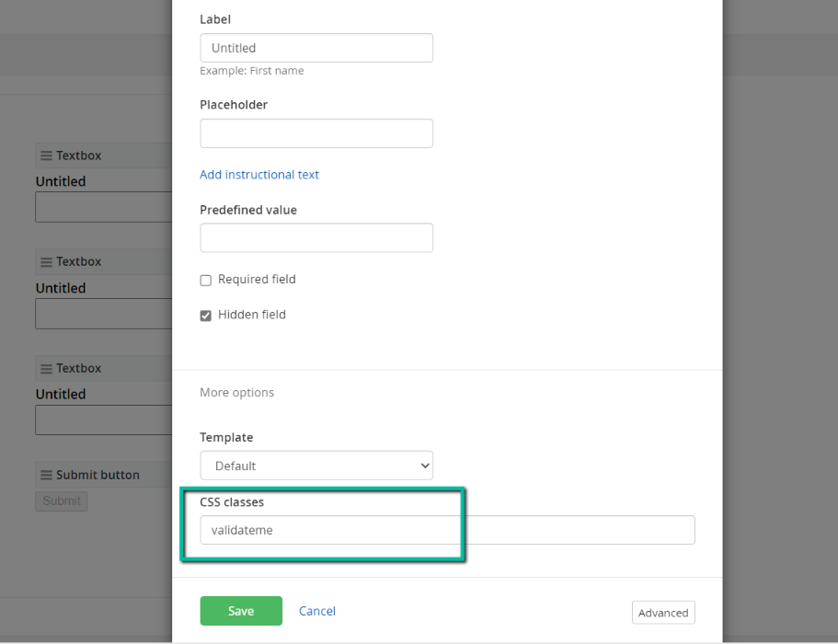Uncheck the Hidden field checkbox
This screenshot has width=838, height=644.
click(x=205, y=315)
